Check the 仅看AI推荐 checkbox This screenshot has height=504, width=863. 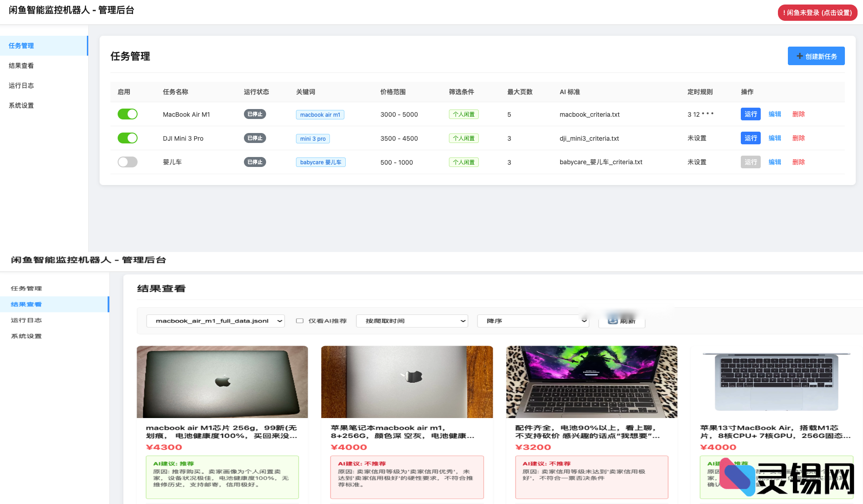tap(300, 320)
